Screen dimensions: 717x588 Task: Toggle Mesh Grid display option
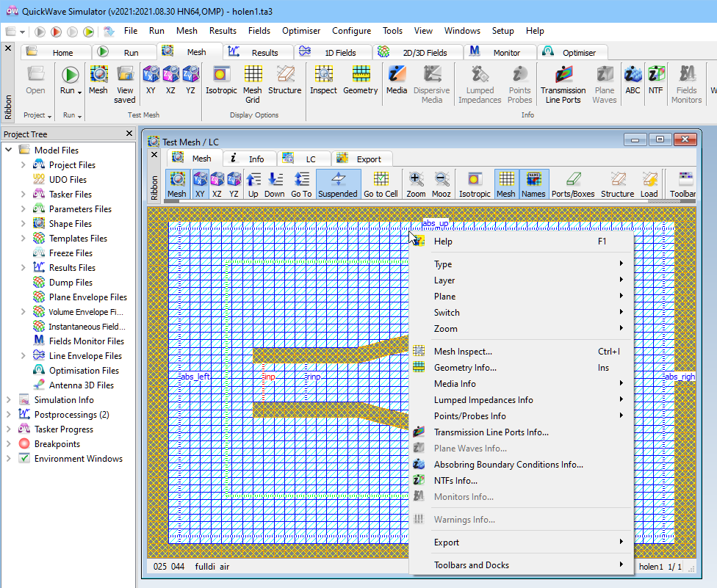(x=253, y=84)
